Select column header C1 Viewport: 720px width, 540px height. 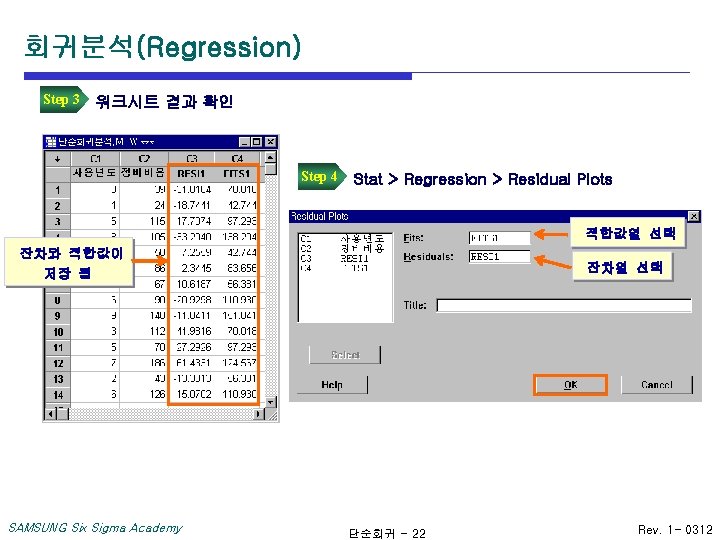95,159
